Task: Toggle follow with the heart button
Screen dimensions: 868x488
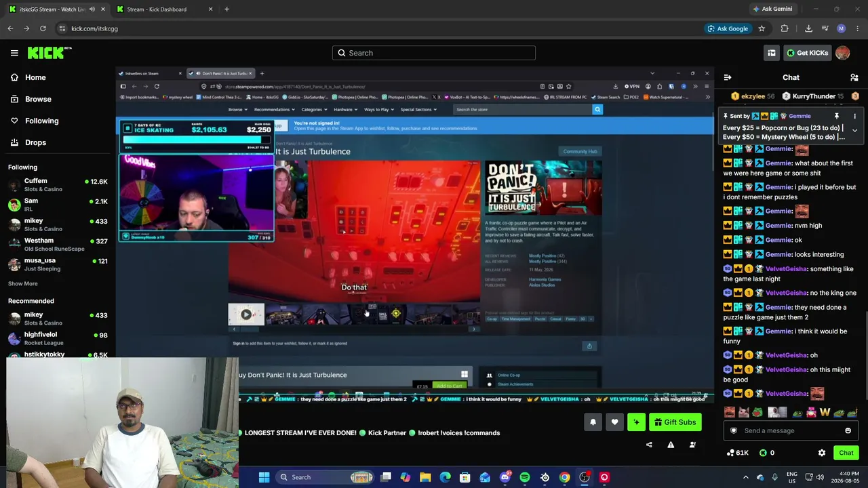Action: (614, 422)
